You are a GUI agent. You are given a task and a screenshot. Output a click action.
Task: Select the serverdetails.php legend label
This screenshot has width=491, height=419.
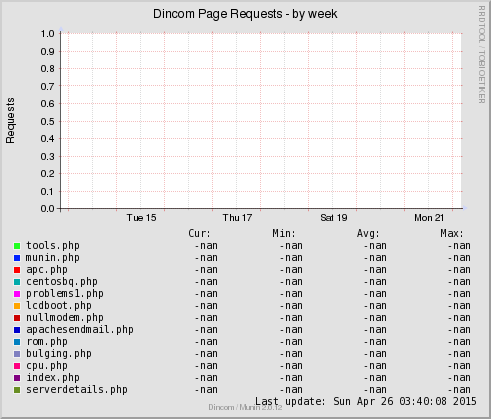pyautogui.click(x=77, y=390)
